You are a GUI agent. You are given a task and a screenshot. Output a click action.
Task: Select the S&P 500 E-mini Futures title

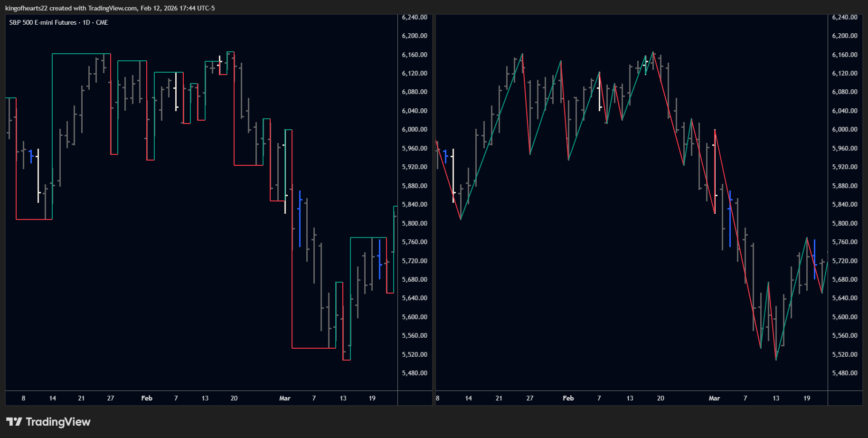(x=43, y=22)
